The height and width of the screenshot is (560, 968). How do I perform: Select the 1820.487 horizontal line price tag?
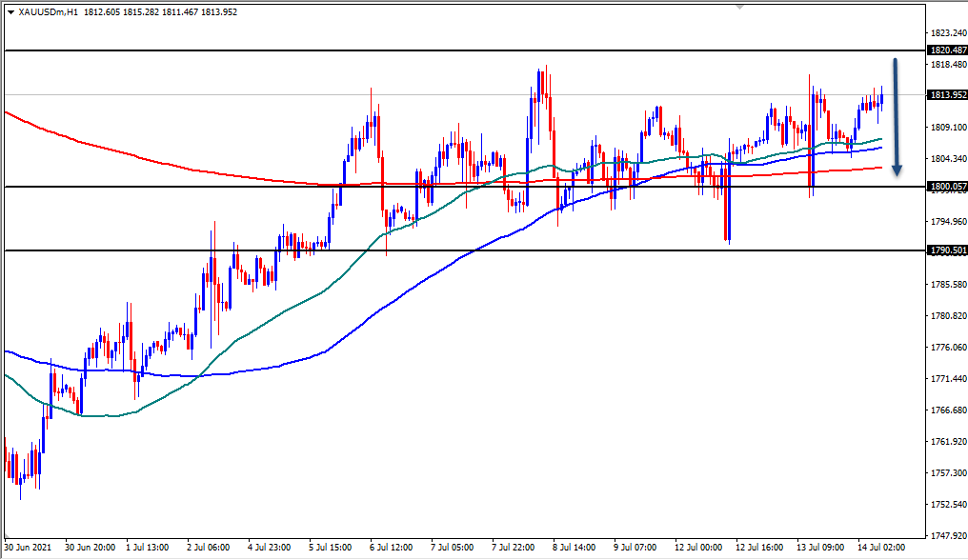click(x=948, y=50)
